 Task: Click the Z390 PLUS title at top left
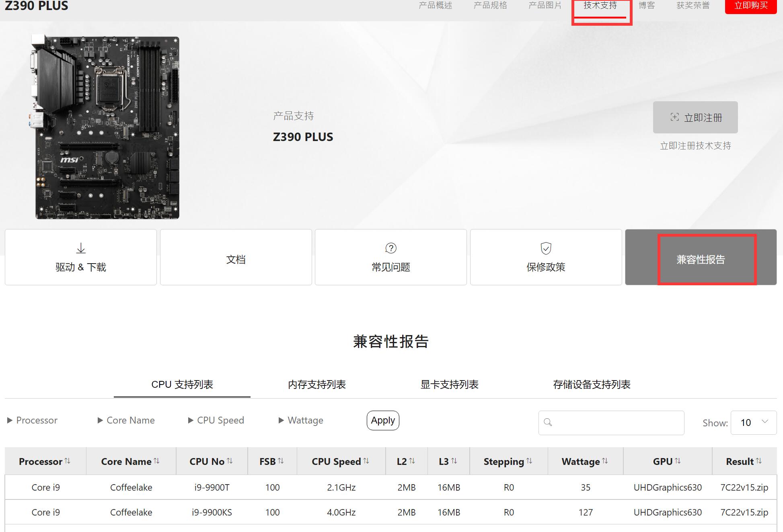[x=37, y=6]
